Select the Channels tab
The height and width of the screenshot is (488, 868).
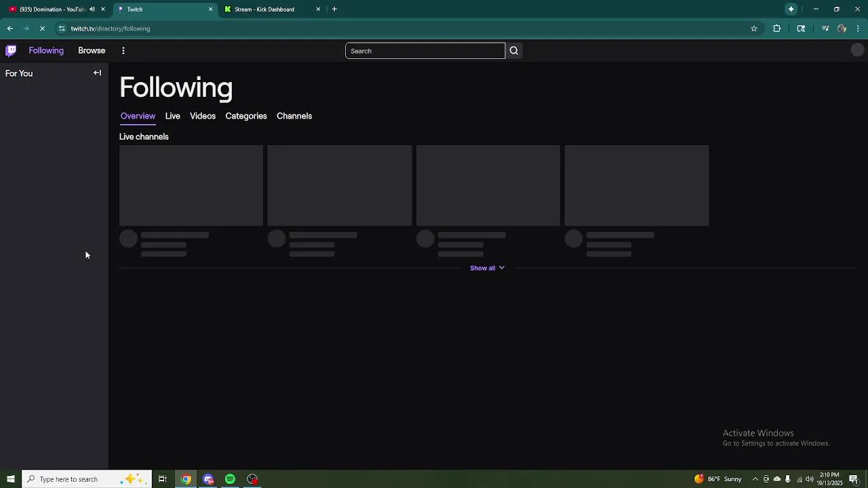[294, 116]
